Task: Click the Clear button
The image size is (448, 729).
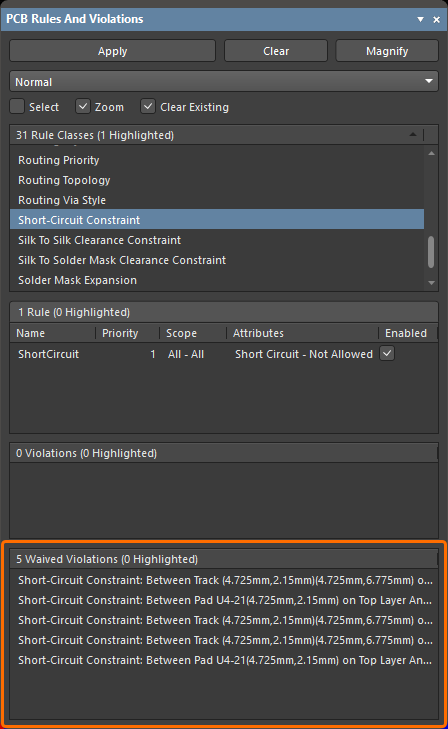Action: pyautogui.click(x=276, y=51)
